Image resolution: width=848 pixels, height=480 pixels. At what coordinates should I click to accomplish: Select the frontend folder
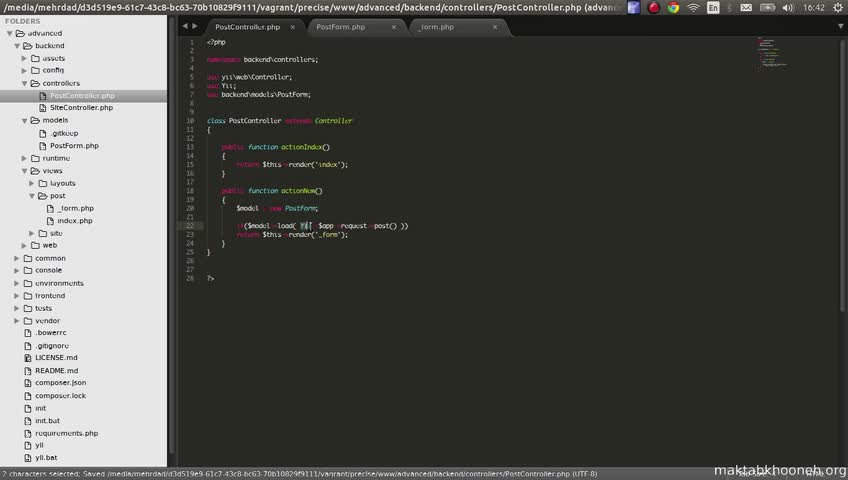pos(50,296)
